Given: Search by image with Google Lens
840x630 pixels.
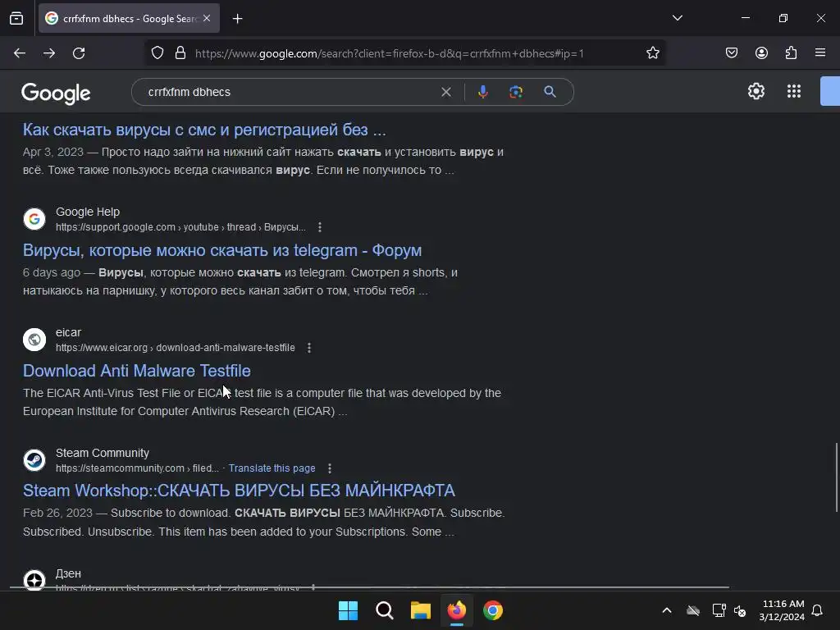Looking at the screenshot, I should click(516, 92).
